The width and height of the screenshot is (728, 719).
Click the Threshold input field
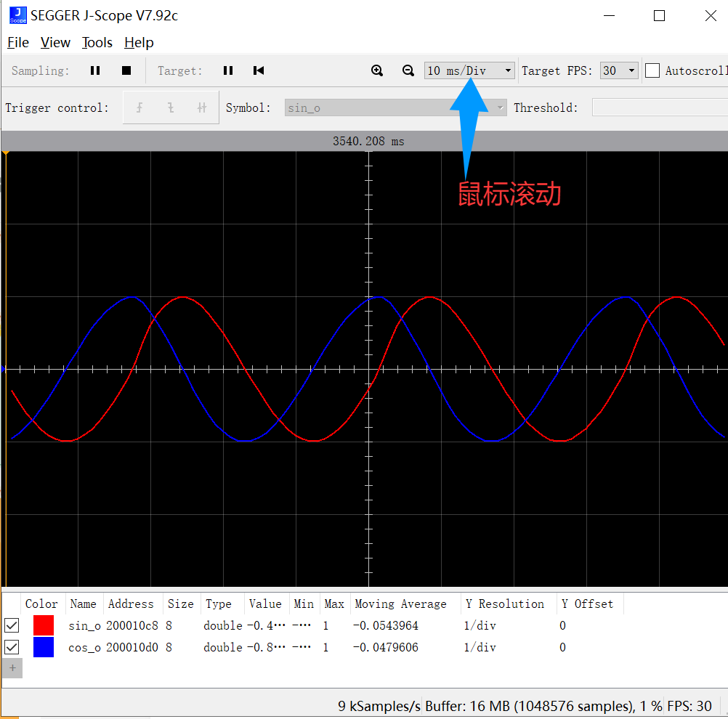(660, 107)
